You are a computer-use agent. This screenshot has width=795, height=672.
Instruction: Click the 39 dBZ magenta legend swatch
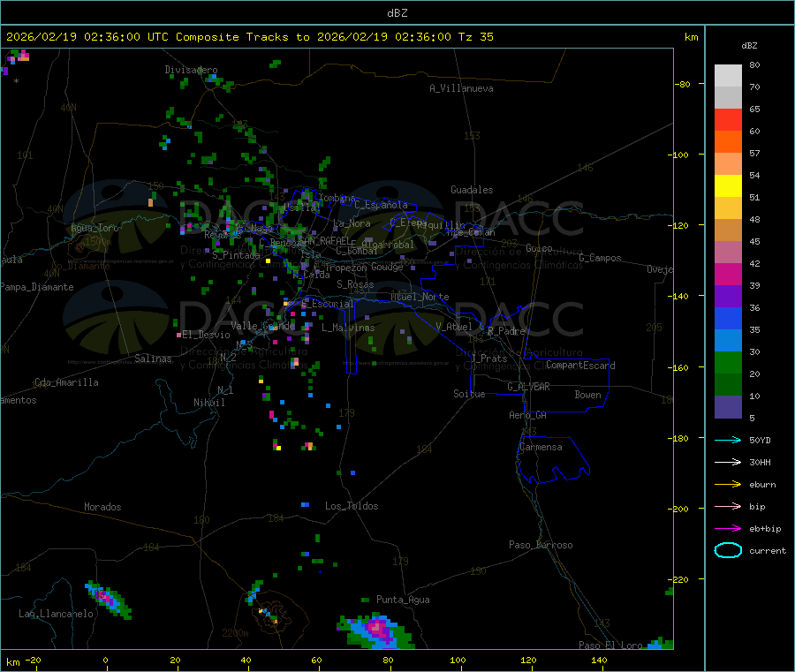pyautogui.click(x=728, y=274)
